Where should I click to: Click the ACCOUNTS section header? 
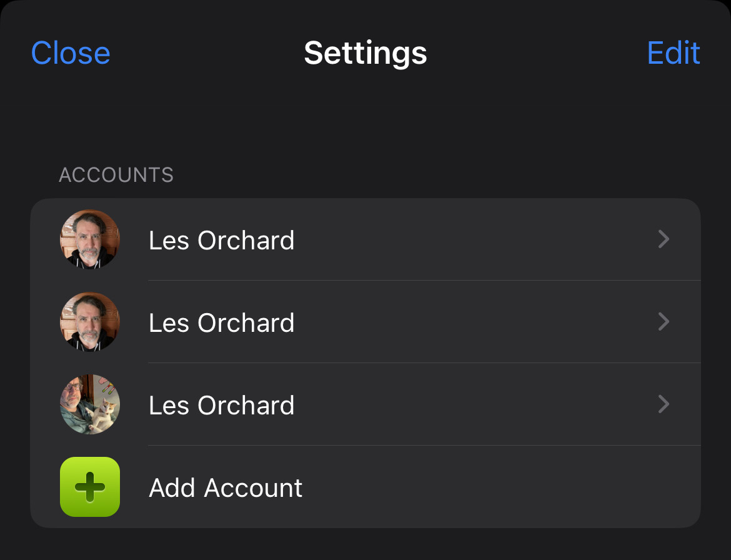point(116,175)
